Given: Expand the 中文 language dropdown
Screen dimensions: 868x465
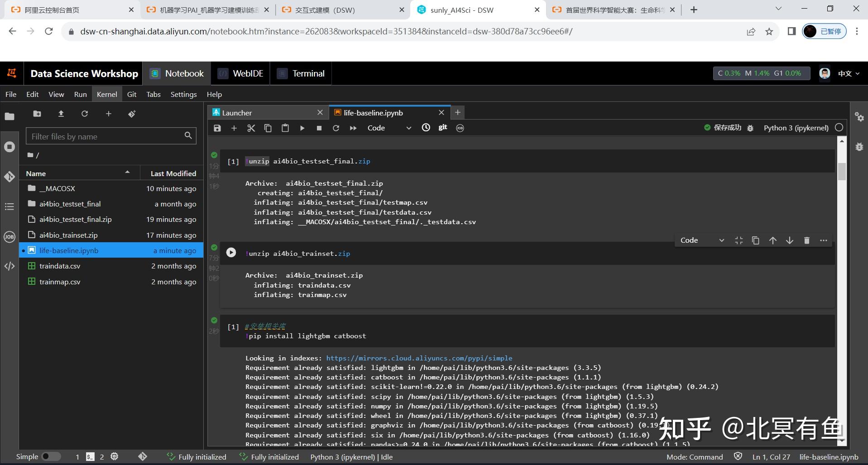Looking at the screenshot, I should point(848,73).
